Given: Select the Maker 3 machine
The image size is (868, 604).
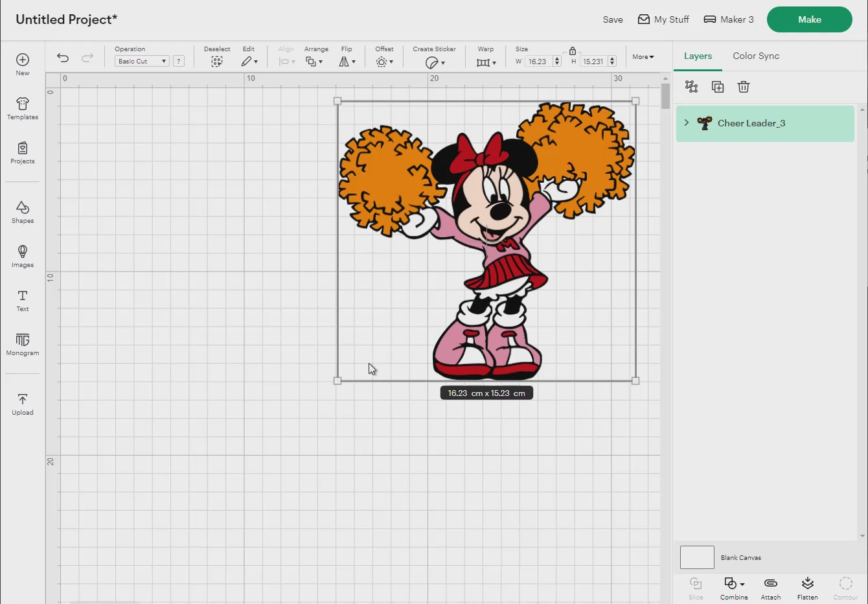Looking at the screenshot, I should pyautogui.click(x=729, y=19).
